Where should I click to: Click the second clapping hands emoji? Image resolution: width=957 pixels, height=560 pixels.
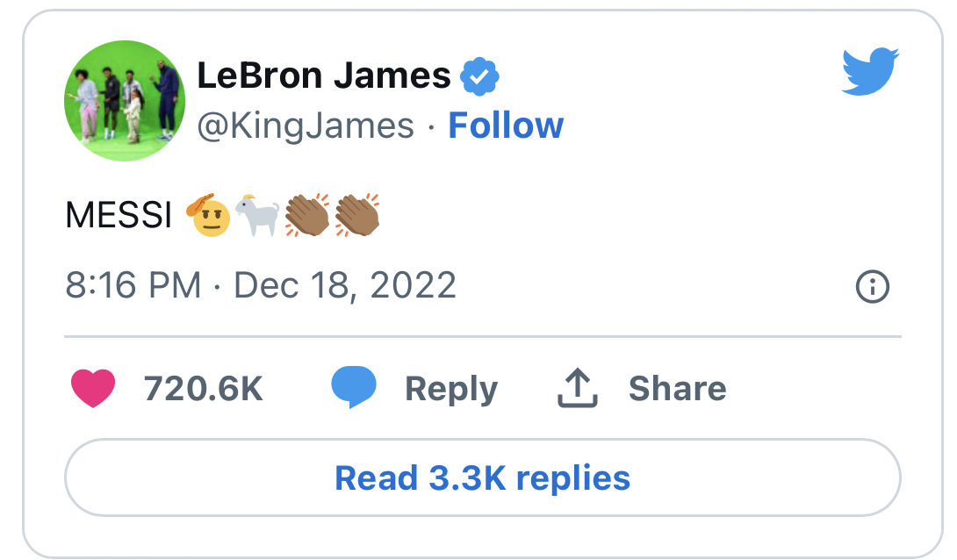pos(357,215)
